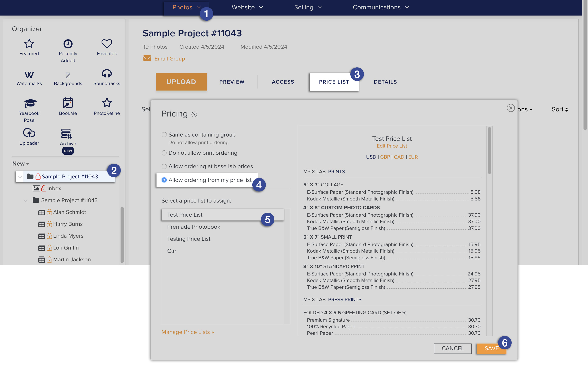The width and height of the screenshot is (588, 366).
Task: Click the Linda Myers gallery icon
Action: (x=42, y=236)
